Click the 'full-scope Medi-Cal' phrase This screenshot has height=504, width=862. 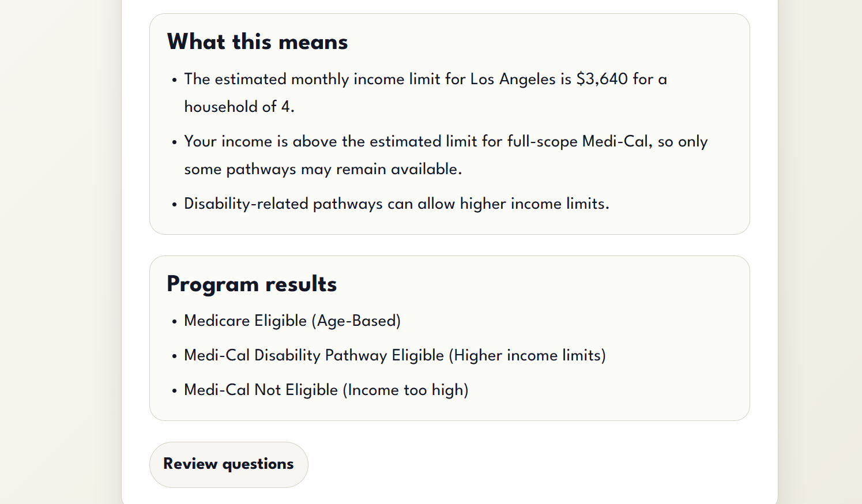pyautogui.click(x=578, y=141)
